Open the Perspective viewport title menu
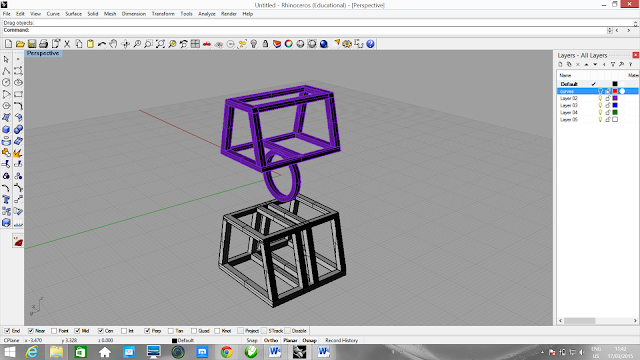The width and height of the screenshot is (640, 360). point(43,53)
